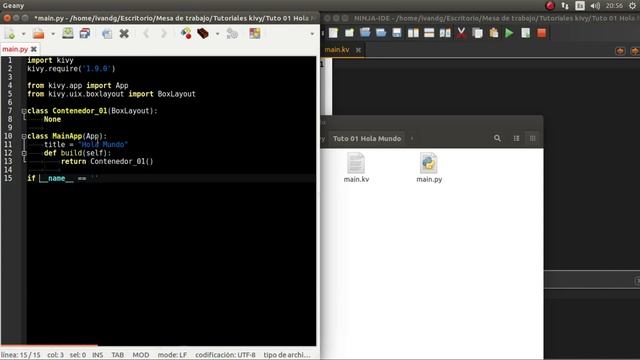Collapse the MainApp class fold marker
Screen dimensions: 640x360
click(x=24, y=136)
